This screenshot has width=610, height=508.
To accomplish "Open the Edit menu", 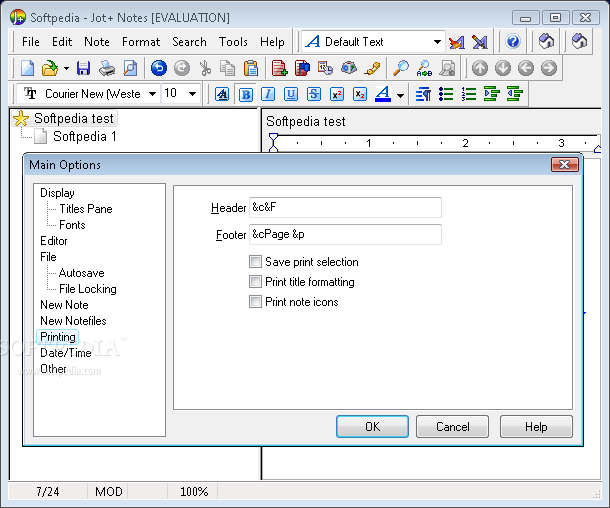I will [x=62, y=42].
